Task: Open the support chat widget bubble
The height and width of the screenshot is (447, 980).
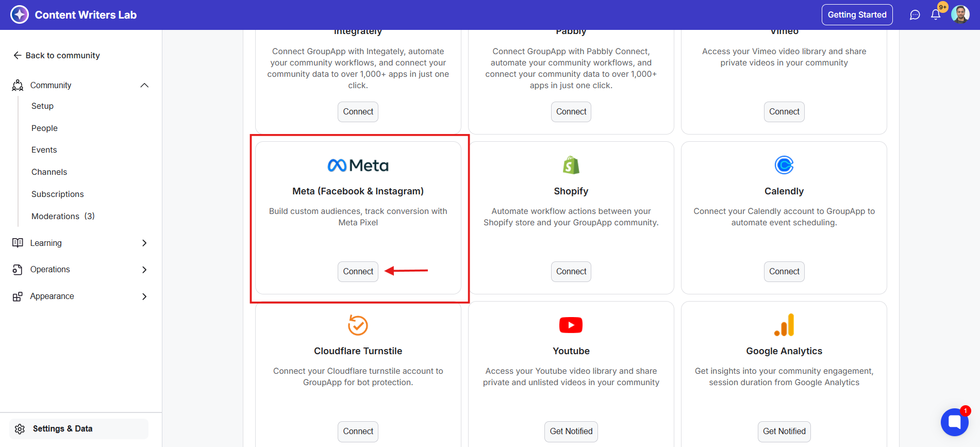Action: tap(955, 422)
